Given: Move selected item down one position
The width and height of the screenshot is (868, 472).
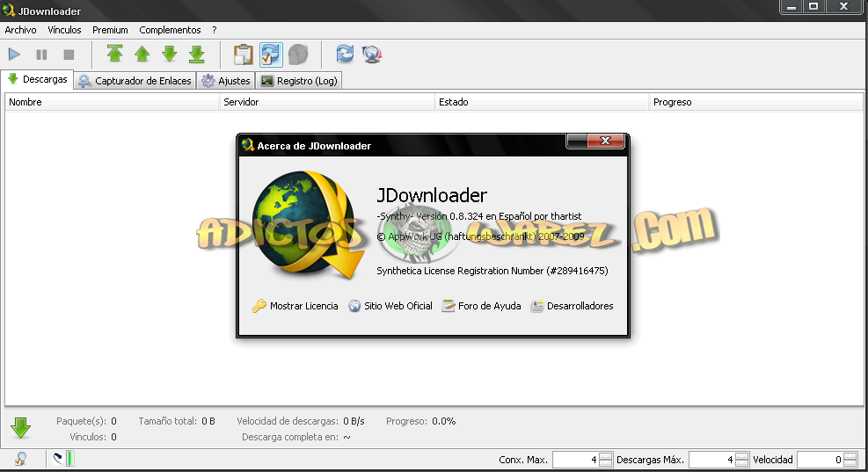Looking at the screenshot, I should click(x=170, y=54).
